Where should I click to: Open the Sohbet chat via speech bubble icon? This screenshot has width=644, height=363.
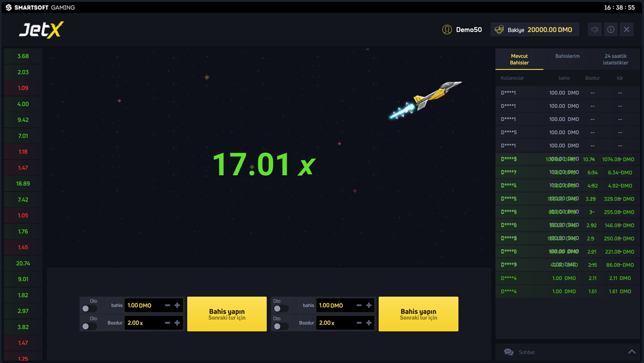(508, 352)
